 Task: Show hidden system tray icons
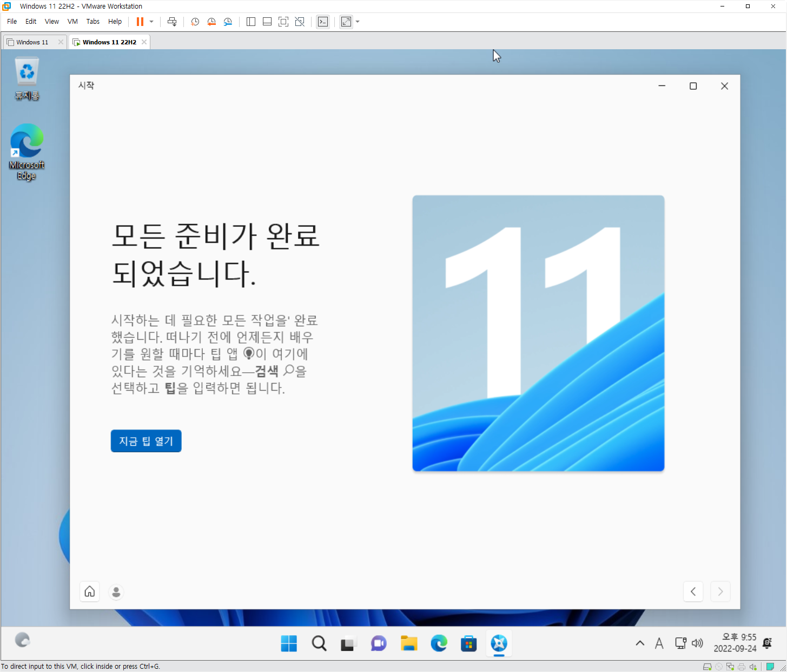(640, 643)
